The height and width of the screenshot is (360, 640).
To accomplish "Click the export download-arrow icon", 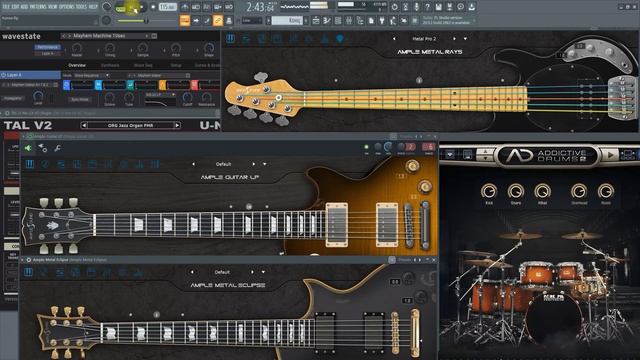I will pyautogui.click(x=471, y=7).
